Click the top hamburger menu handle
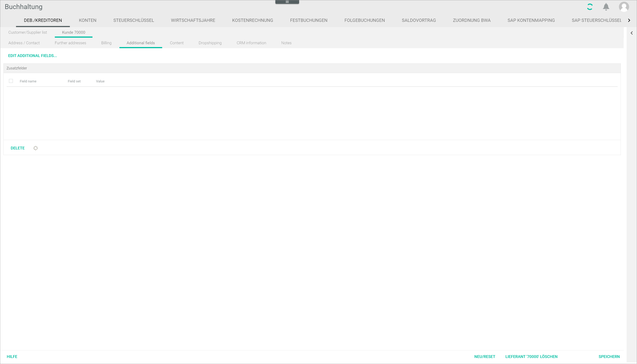The height and width of the screenshot is (364, 637). click(287, 2)
